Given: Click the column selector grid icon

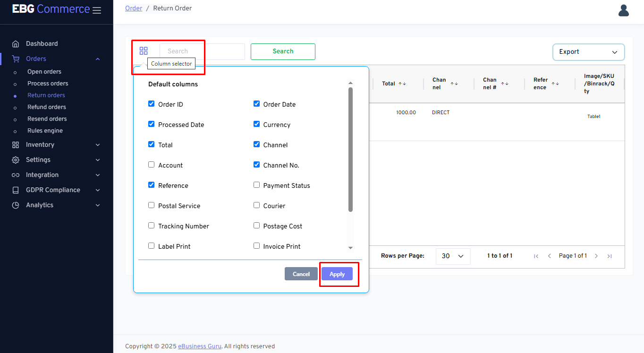Looking at the screenshot, I should pyautogui.click(x=144, y=51).
